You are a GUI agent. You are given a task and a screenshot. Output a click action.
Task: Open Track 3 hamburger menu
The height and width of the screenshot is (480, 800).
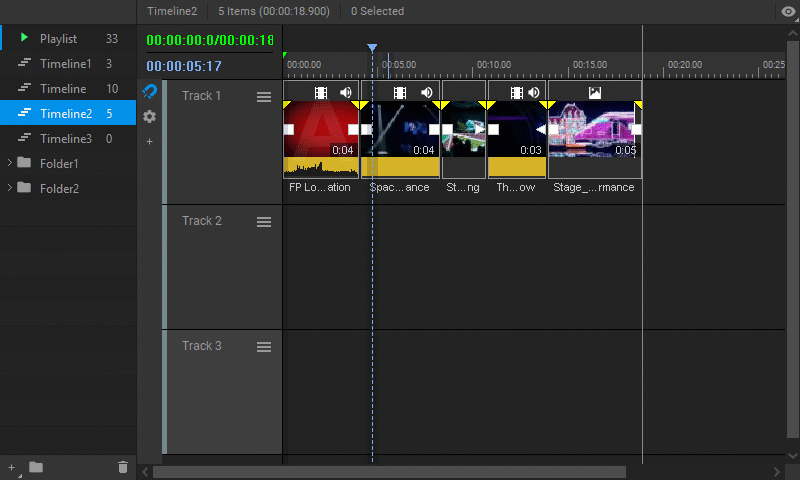click(x=264, y=347)
